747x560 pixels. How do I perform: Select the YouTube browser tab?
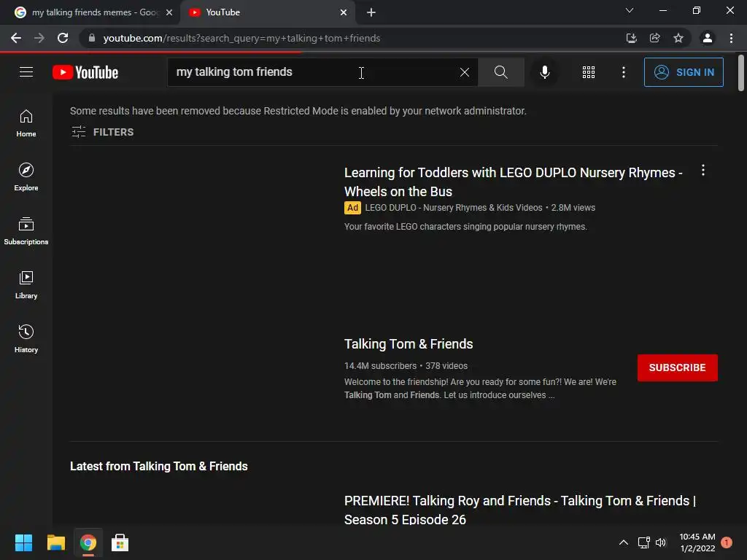point(267,12)
